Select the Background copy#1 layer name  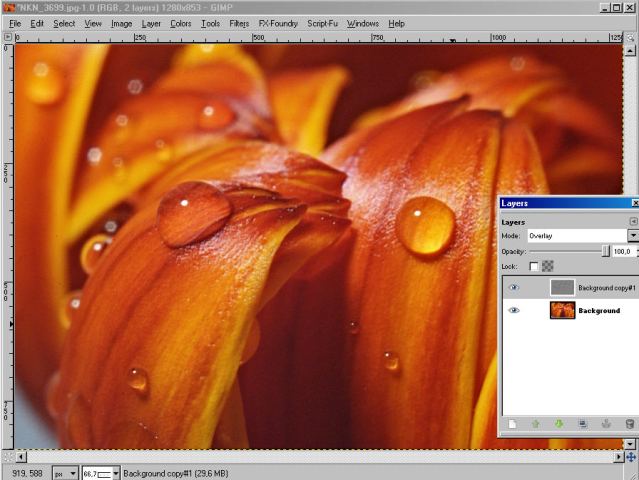pos(607,288)
